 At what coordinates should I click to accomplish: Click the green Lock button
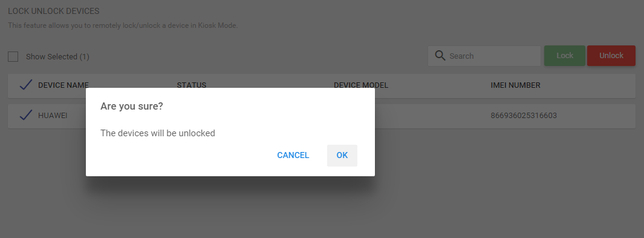(x=565, y=56)
